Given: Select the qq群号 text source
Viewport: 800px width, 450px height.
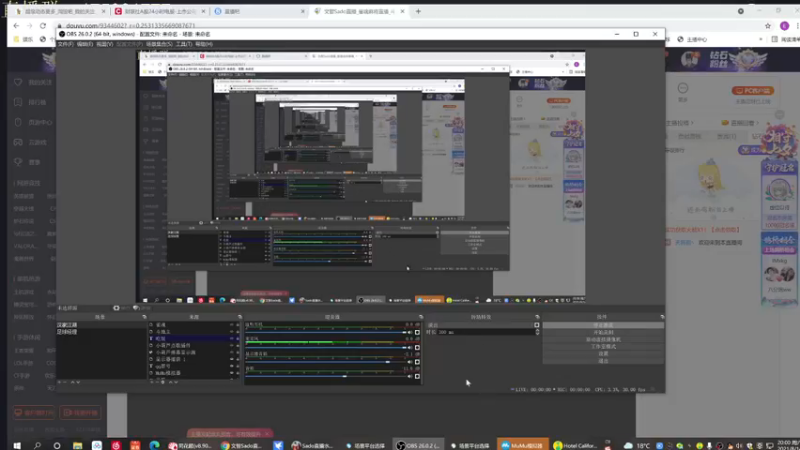Looking at the screenshot, I should [x=163, y=366].
